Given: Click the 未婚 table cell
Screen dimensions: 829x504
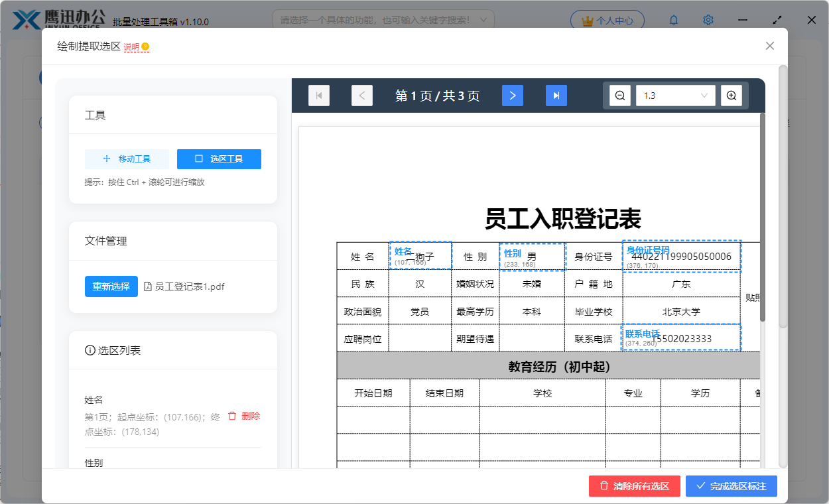Looking at the screenshot, I should [532, 284].
